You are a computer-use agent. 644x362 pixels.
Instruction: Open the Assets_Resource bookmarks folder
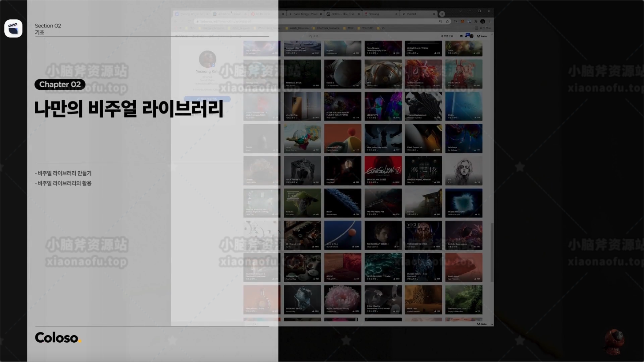299,28
